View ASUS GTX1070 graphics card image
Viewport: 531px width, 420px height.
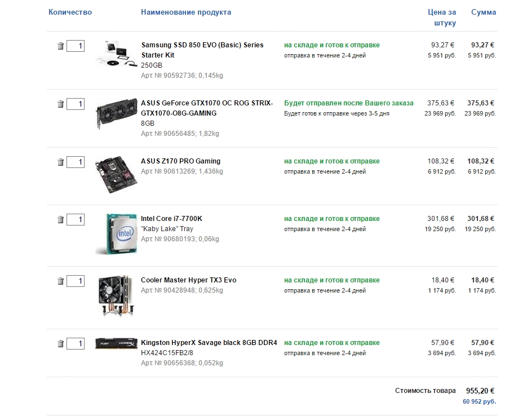[x=116, y=113]
